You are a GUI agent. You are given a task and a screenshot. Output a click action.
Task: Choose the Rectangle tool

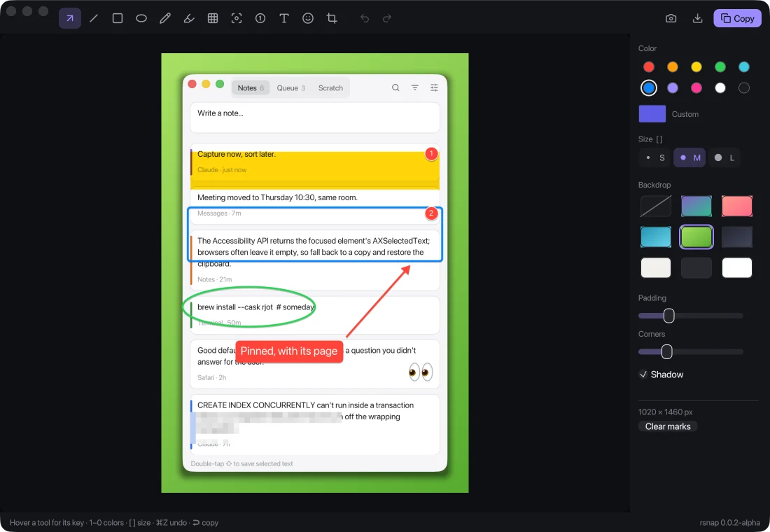pyautogui.click(x=118, y=19)
